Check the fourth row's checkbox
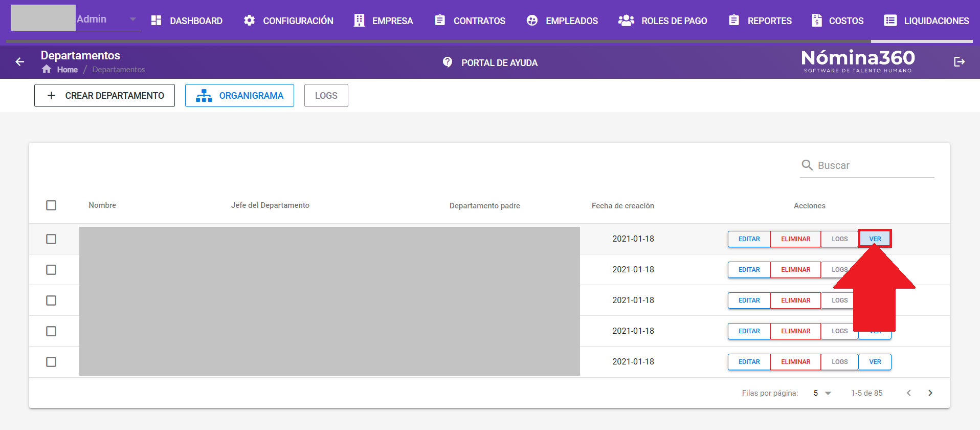The width and height of the screenshot is (980, 430). point(51,331)
